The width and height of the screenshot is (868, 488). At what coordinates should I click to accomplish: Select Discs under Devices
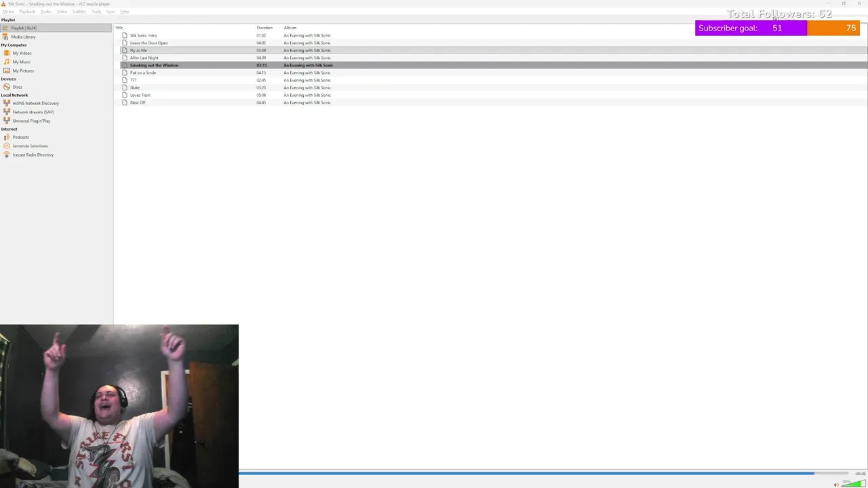(x=17, y=87)
